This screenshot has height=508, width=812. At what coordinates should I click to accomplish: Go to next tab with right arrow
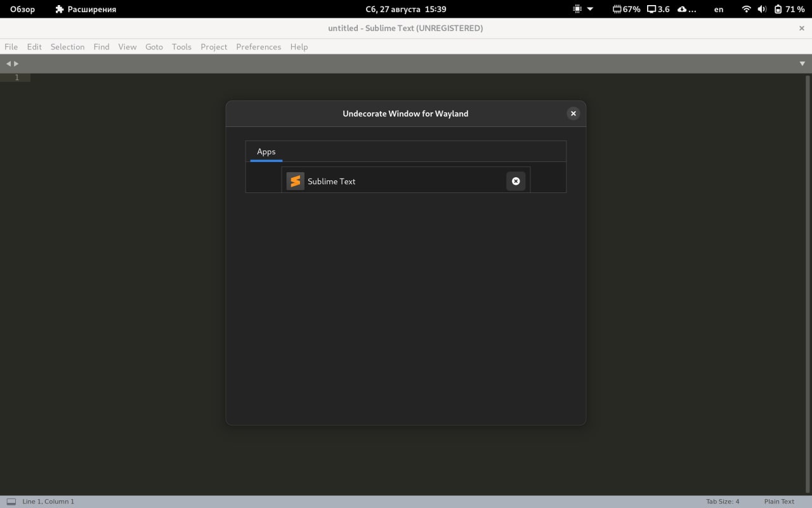(x=16, y=63)
